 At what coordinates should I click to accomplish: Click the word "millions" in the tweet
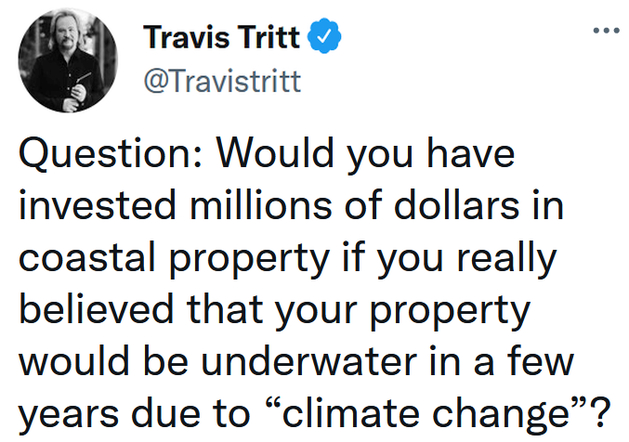[x=261, y=206]
